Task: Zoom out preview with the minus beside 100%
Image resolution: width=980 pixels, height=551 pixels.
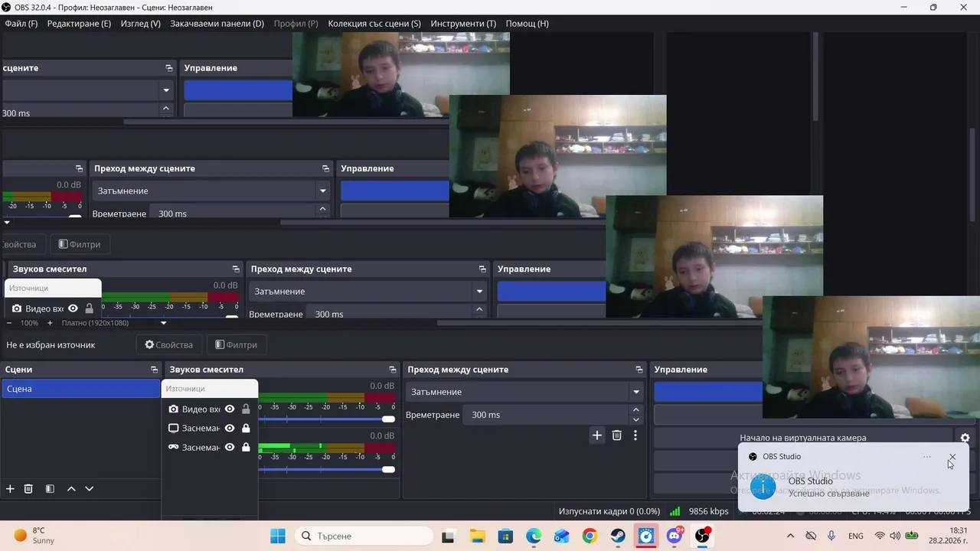Action: click(8, 323)
